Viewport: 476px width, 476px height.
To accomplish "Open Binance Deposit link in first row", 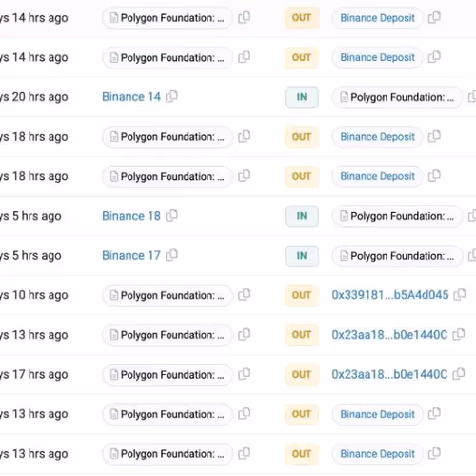I will coord(377,18).
